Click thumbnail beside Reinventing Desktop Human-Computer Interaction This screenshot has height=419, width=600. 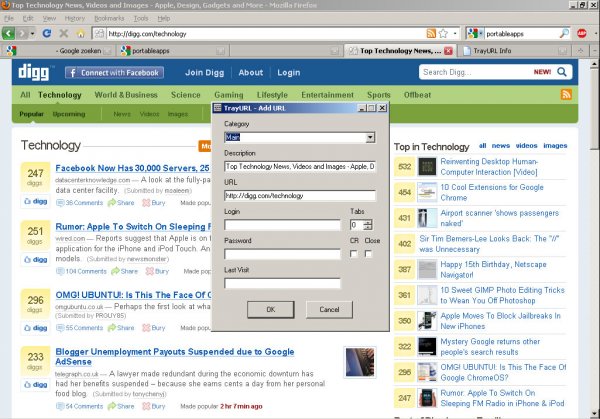click(427, 167)
